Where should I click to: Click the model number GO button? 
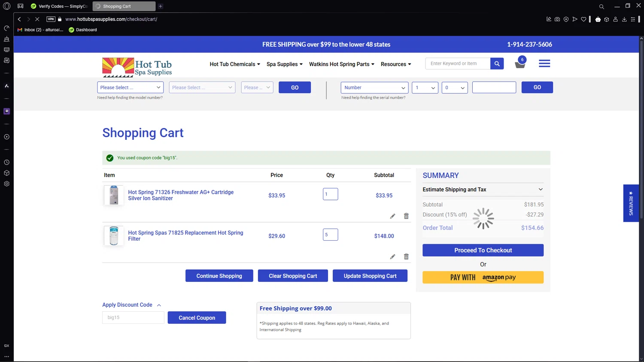coord(295,87)
